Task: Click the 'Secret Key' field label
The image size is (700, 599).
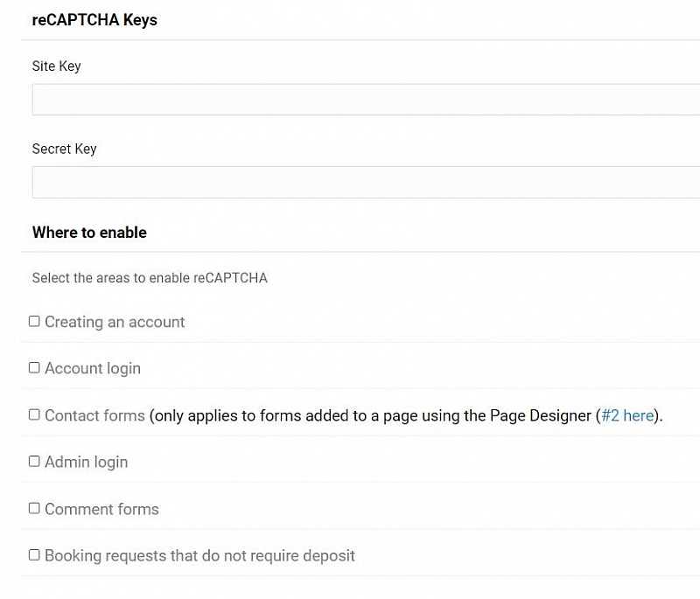Action: (64, 149)
